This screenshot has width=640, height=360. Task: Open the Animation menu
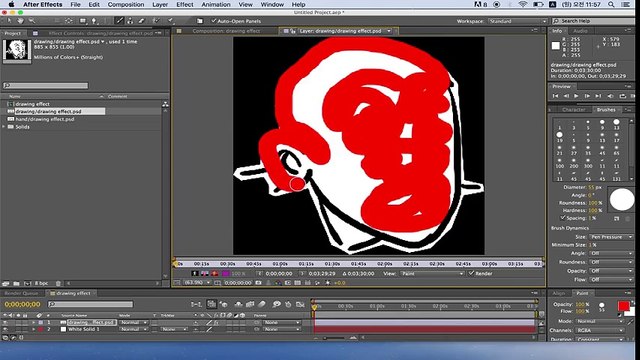coord(216,4)
